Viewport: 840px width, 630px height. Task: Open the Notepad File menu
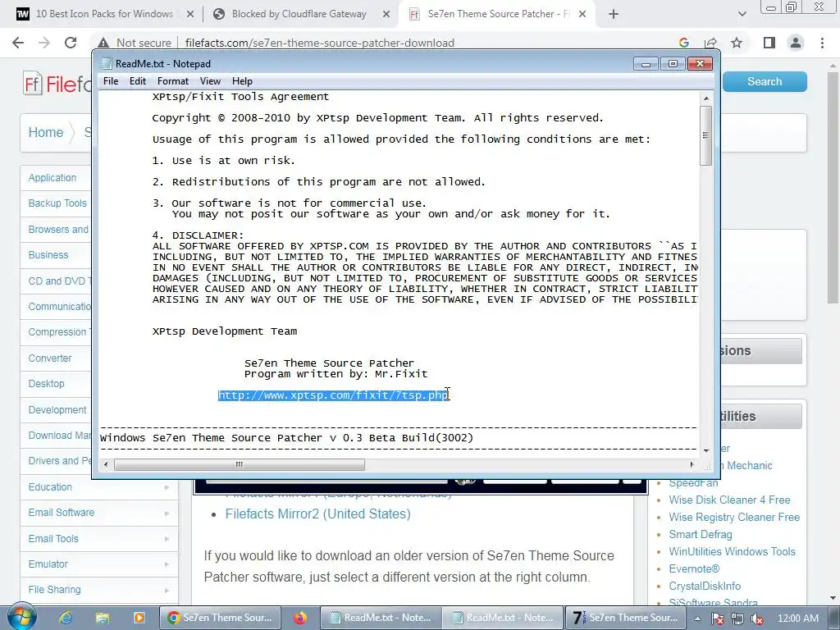[111, 81]
